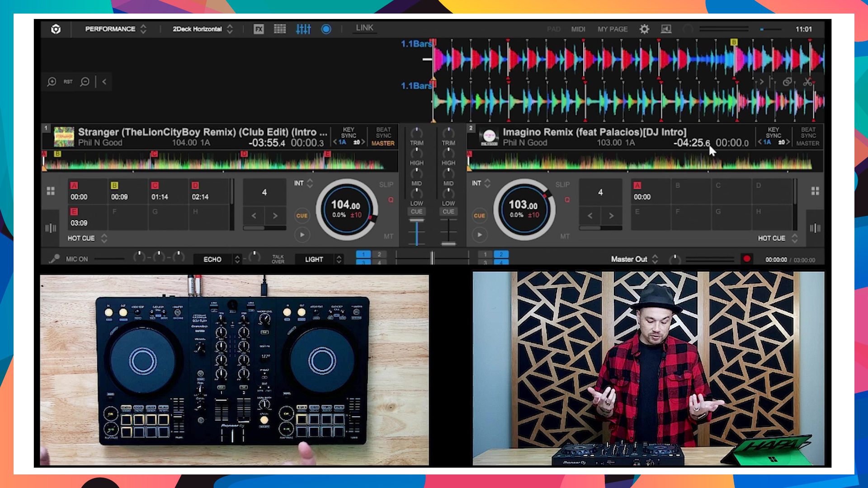
Task: Toggle deck 1 KEY SYNC
Action: coord(349,132)
